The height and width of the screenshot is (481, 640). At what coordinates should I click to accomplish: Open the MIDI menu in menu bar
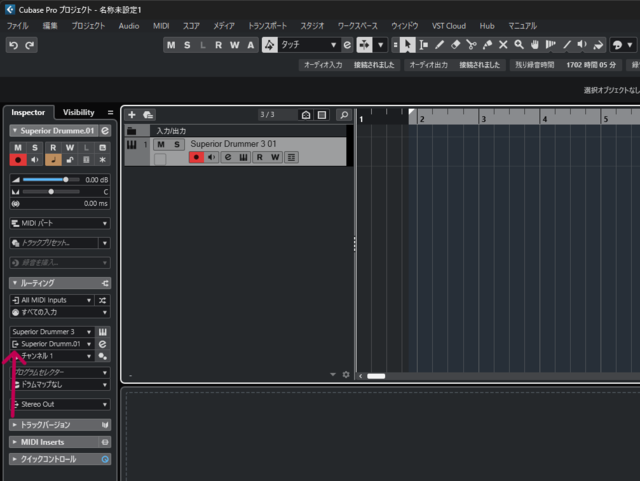pyautogui.click(x=161, y=25)
